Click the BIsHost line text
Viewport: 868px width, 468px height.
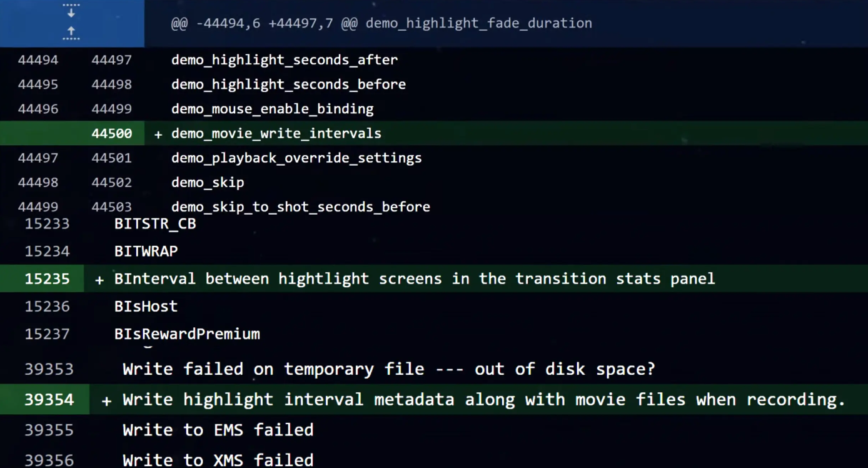click(x=146, y=307)
